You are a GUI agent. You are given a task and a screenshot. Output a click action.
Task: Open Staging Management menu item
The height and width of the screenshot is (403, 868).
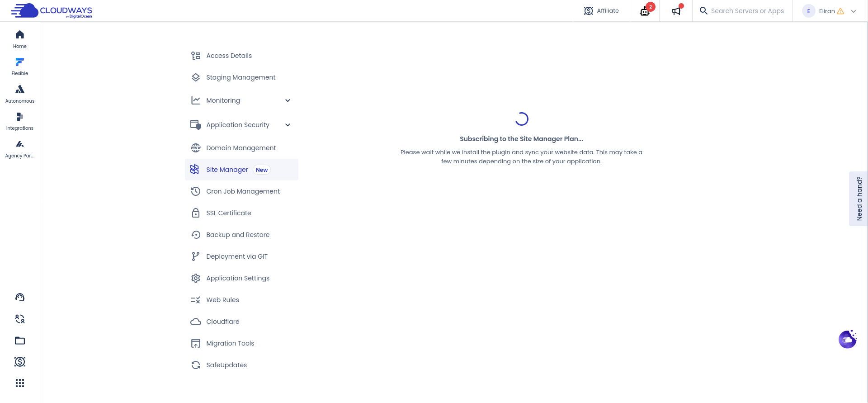tap(242, 77)
